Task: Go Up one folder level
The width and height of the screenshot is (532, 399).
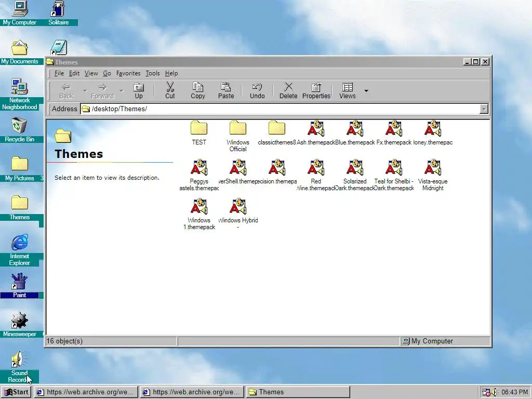Action: pyautogui.click(x=138, y=91)
